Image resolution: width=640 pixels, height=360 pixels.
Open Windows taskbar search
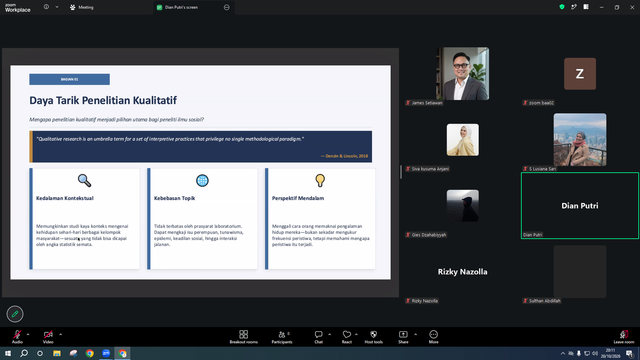pos(24,353)
